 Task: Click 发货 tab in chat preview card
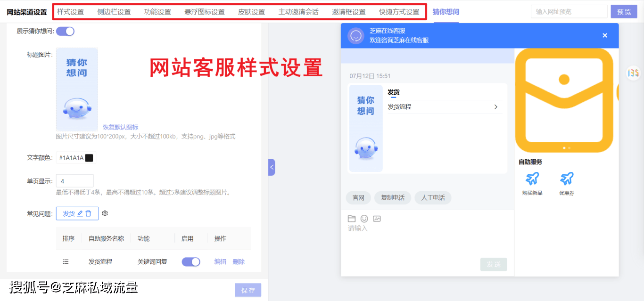coord(394,92)
